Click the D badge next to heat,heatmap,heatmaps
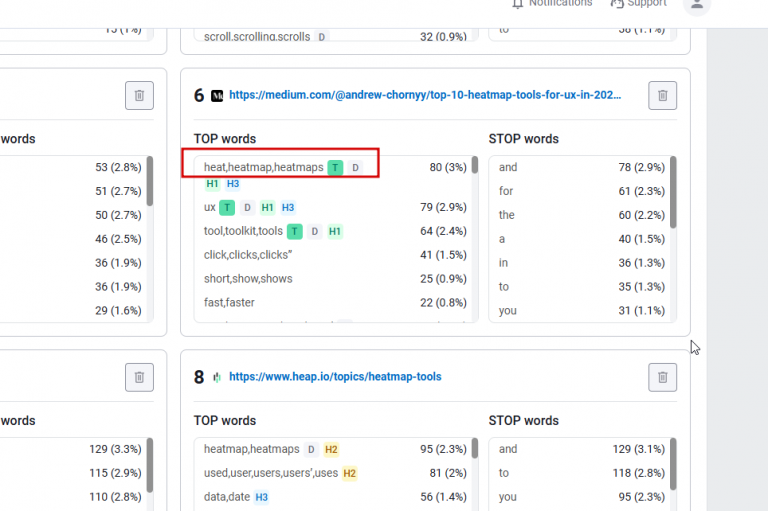 356,168
